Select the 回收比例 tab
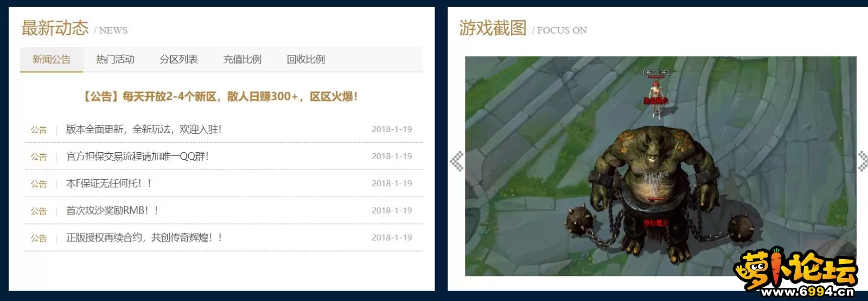The height and width of the screenshot is (301, 868). 305,59
